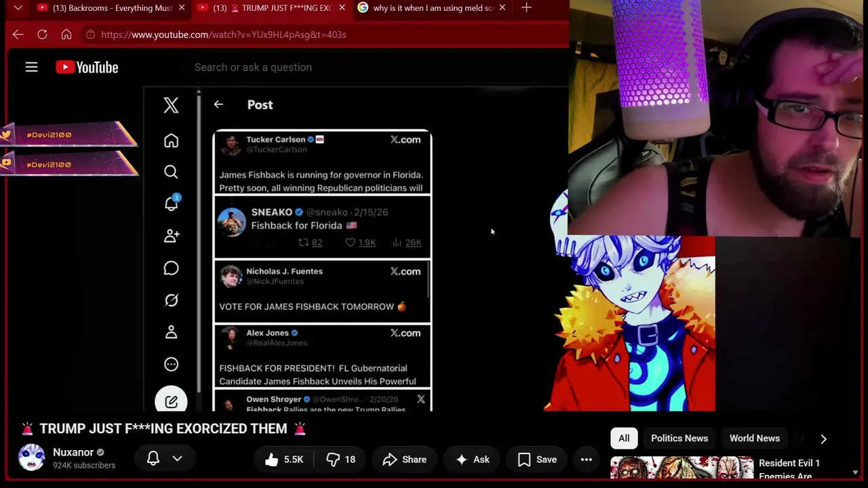Screen dimensions: 868x488
Task: Open the more actions ellipsis menu
Action: coord(587,460)
